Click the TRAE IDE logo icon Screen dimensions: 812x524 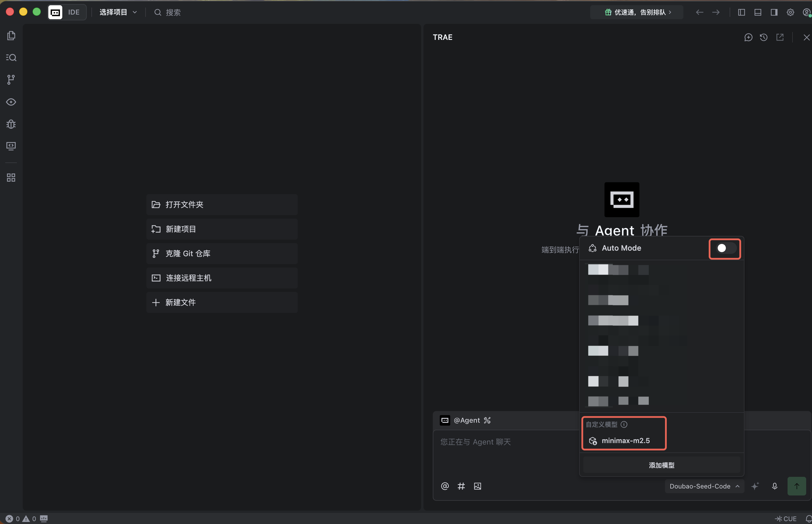click(56, 12)
